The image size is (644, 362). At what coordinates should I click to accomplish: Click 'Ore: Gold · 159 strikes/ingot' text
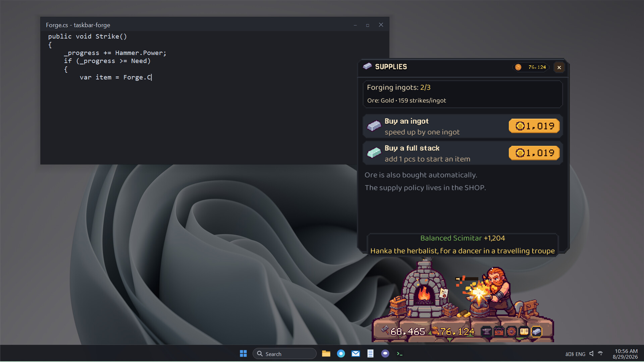tap(407, 101)
